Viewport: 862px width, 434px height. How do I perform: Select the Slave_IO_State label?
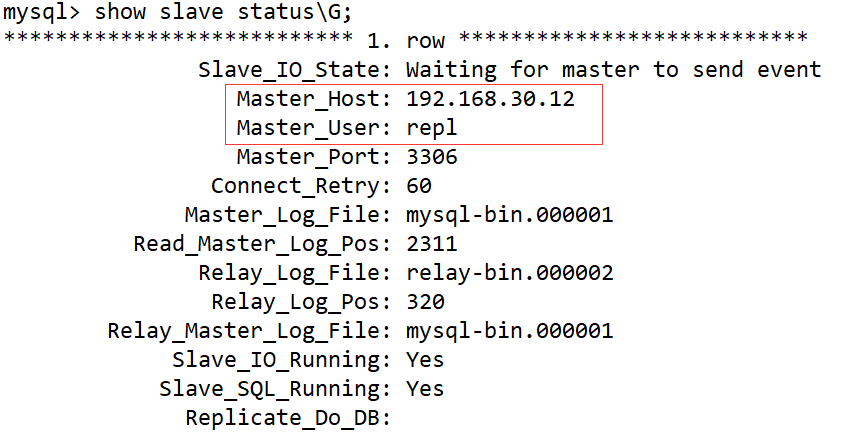point(296,71)
